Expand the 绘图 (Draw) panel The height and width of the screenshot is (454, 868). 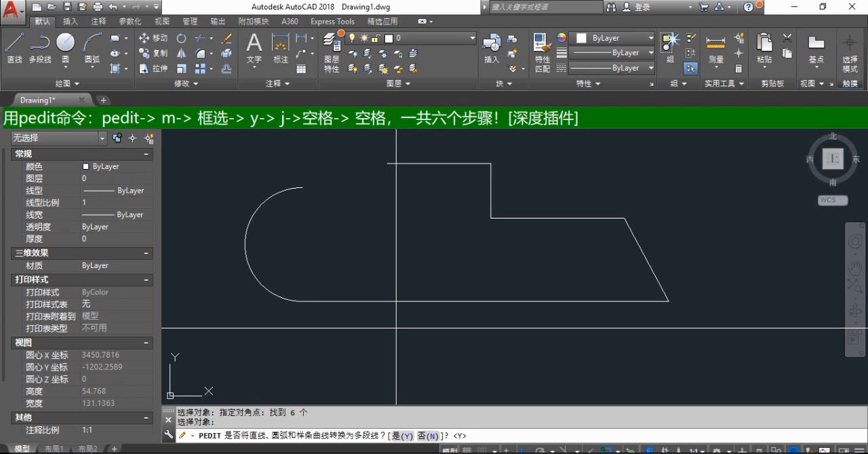[x=66, y=83]
